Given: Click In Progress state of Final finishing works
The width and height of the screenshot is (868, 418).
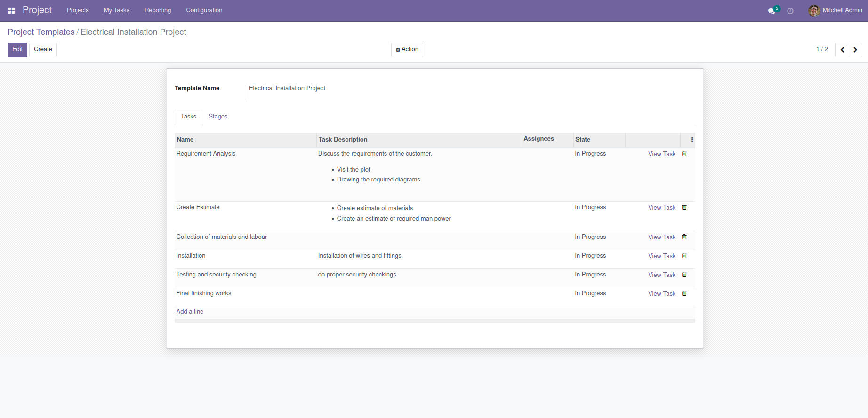Looking at the screenshot, I should pos(590,293).
